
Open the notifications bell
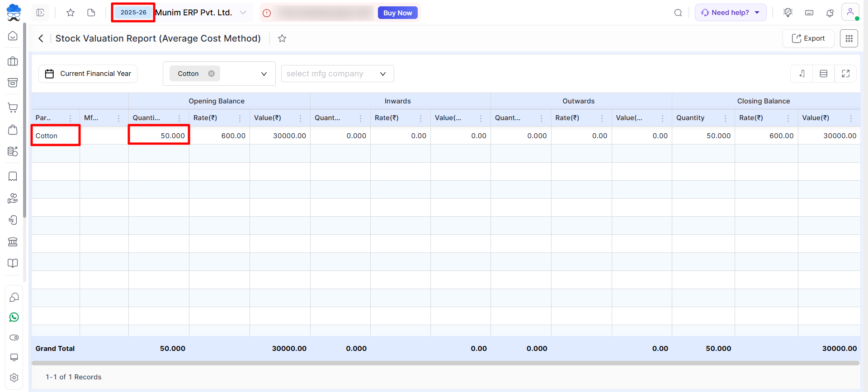830,13
